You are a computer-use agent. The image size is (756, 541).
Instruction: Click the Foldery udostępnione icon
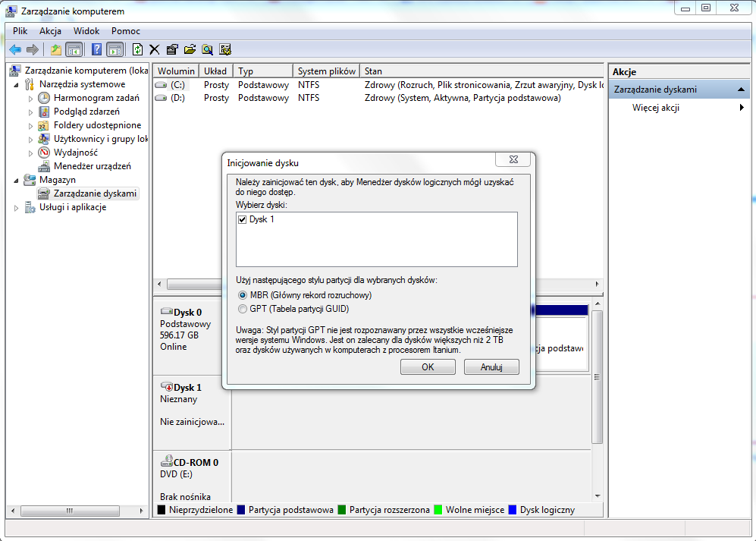pos(43,125)
